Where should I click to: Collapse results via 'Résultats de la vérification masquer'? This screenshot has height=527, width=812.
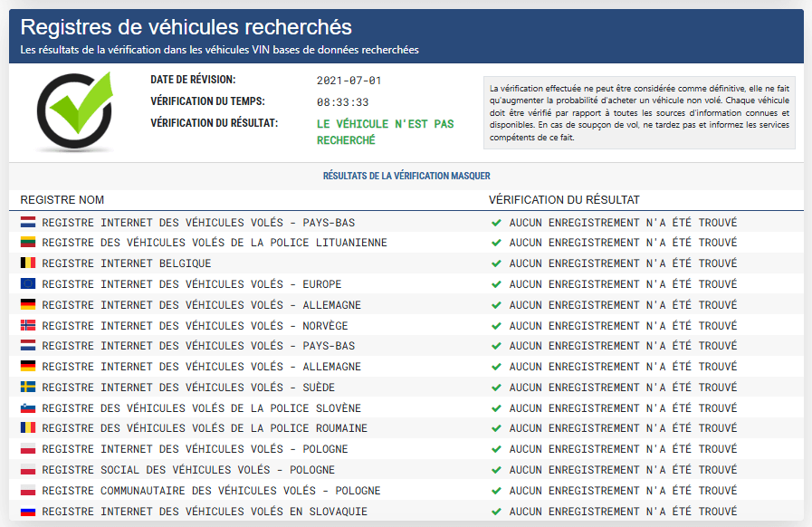[406, 176]
